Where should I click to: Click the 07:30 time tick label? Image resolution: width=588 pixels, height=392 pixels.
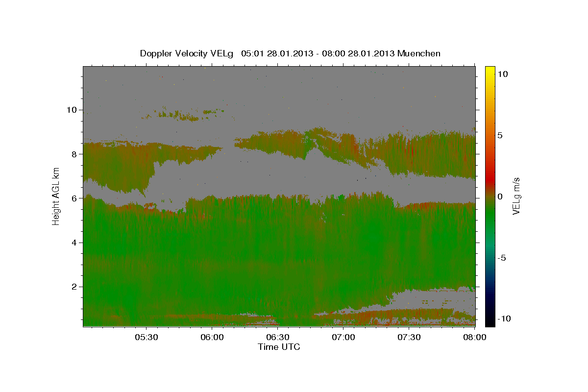(409, 338)
